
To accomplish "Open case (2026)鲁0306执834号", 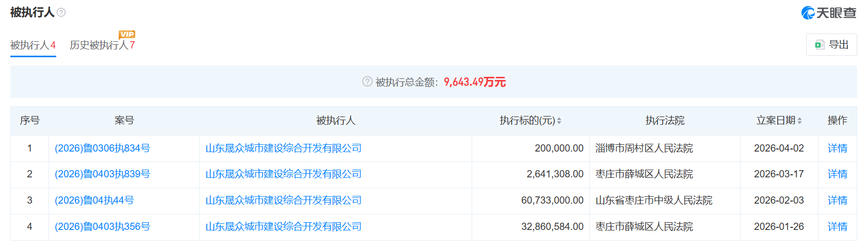I will (102, 148).
